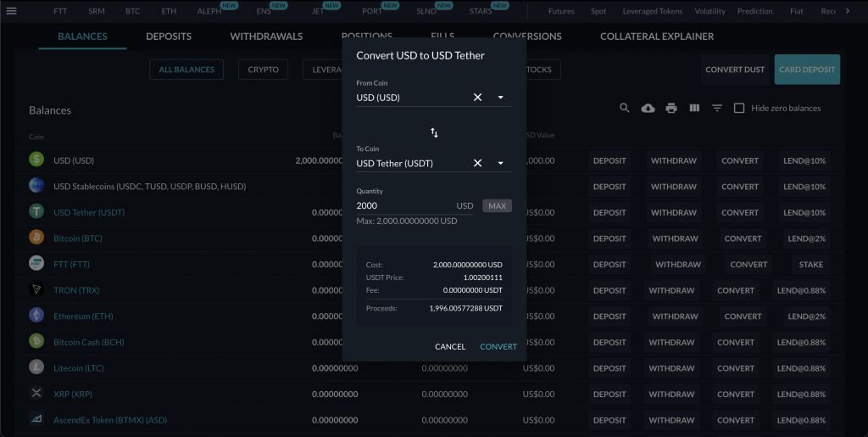Select FTT ticker in top bar

click(60, 11)
